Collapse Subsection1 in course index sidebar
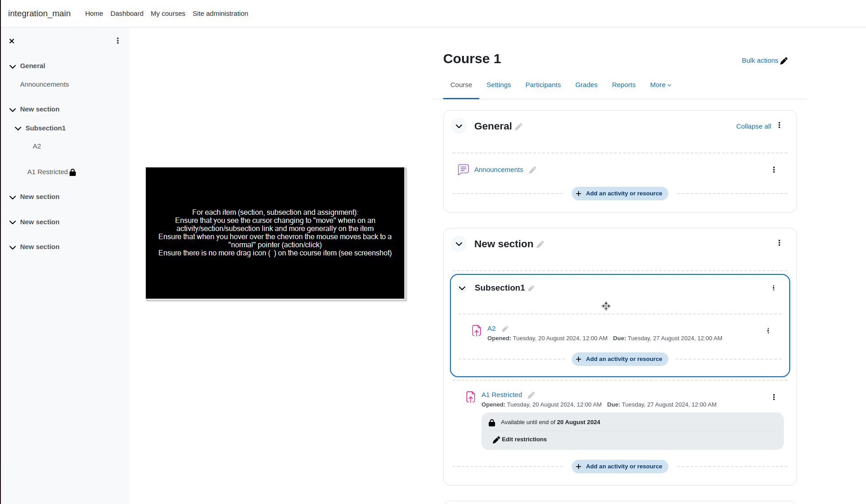Screen dimensions: 866x504 [18, 129]
